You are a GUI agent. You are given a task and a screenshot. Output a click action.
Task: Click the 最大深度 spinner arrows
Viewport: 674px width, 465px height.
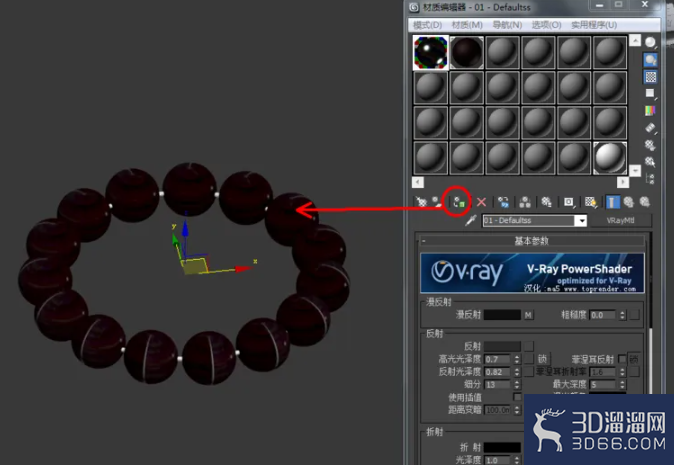(622, 385)
